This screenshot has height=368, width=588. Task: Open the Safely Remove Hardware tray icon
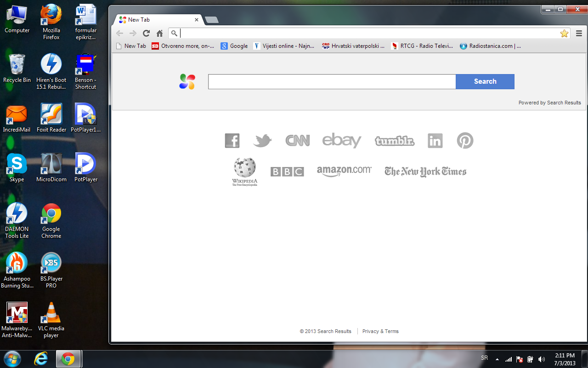[x=531, y=359]
